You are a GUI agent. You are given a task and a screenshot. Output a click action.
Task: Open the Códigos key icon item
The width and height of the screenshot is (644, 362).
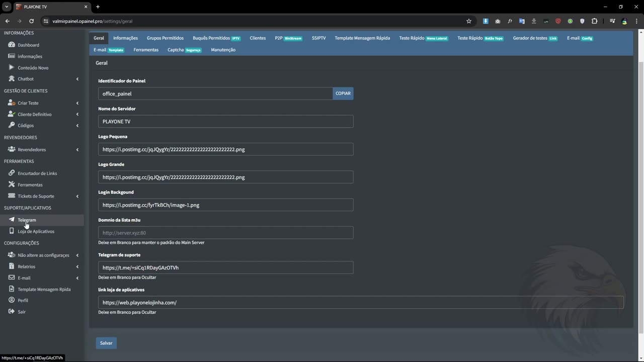(12, 125)
